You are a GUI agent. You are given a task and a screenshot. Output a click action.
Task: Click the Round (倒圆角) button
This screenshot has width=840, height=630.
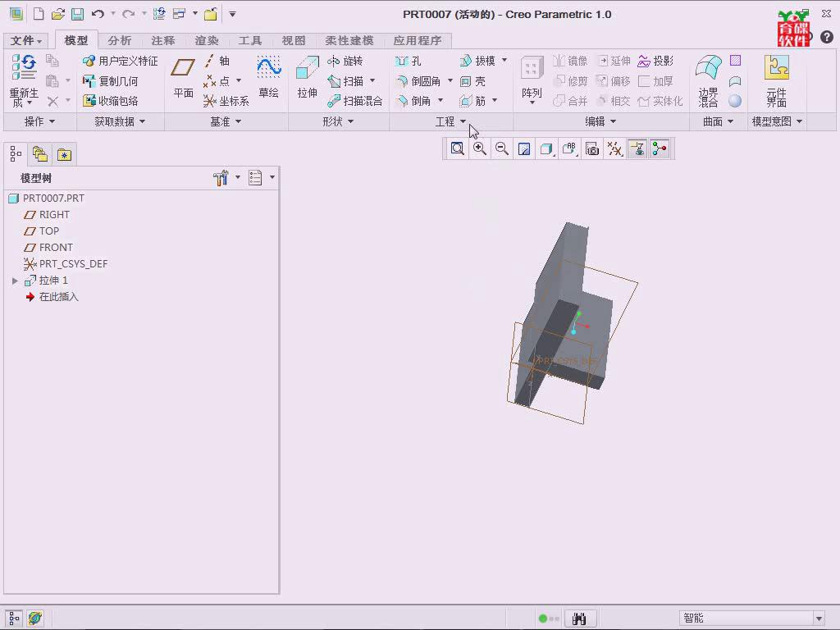click(418, 81)
